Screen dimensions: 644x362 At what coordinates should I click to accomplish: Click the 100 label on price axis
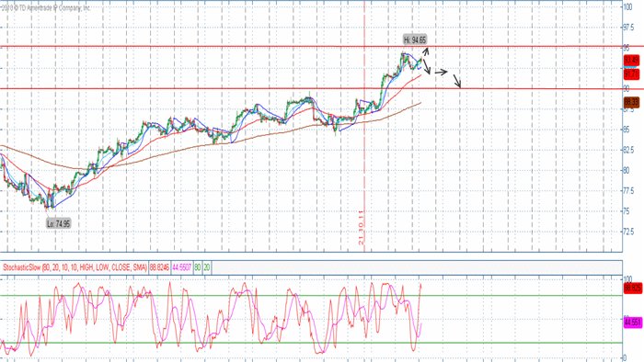pos(628,6)
